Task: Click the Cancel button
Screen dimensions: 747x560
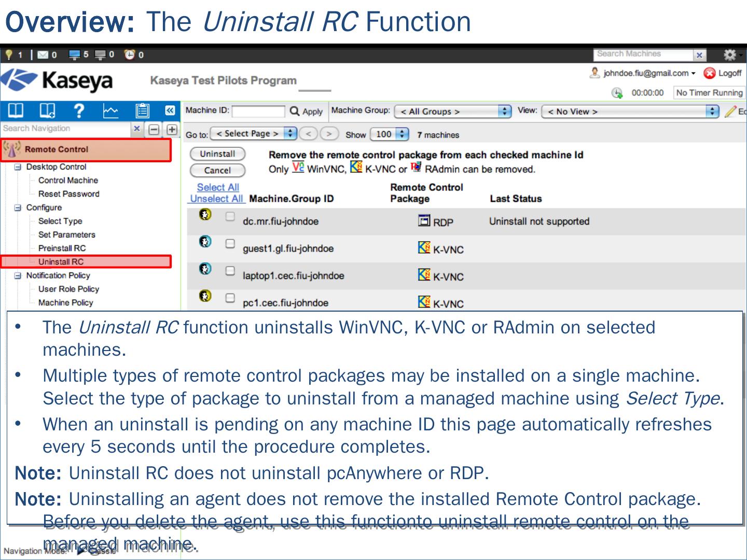Action: coord(217,170)
